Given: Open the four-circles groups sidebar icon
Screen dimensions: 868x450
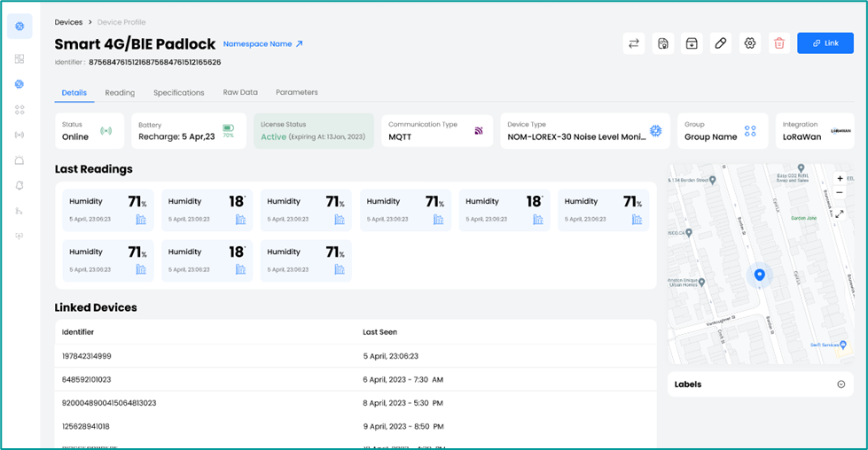Looking at the screenshot, I should (20, 110).
